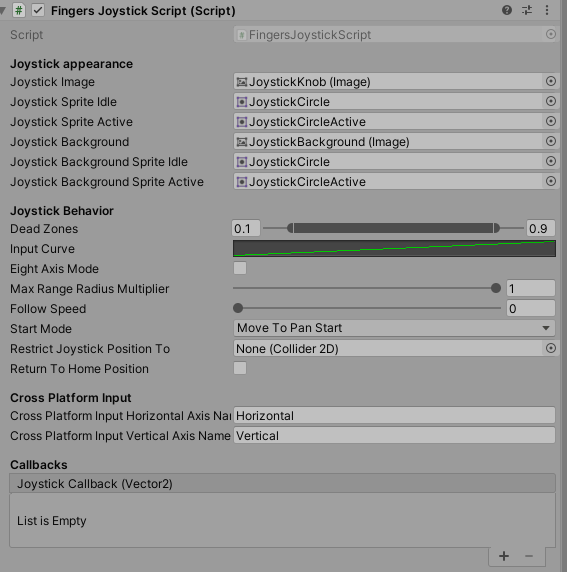Click the Dead Zones maximum value 0.9
The width and height of the screenshot is (567, 572).
541,228
